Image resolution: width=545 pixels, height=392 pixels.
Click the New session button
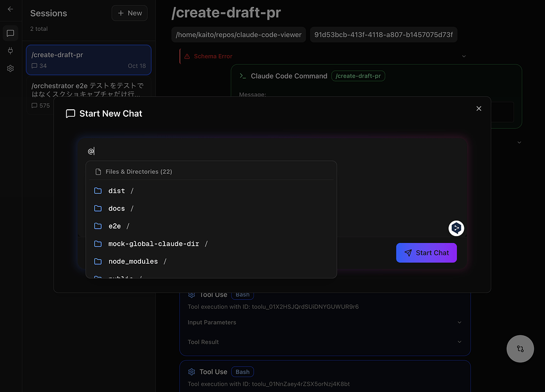click(129, 13)
